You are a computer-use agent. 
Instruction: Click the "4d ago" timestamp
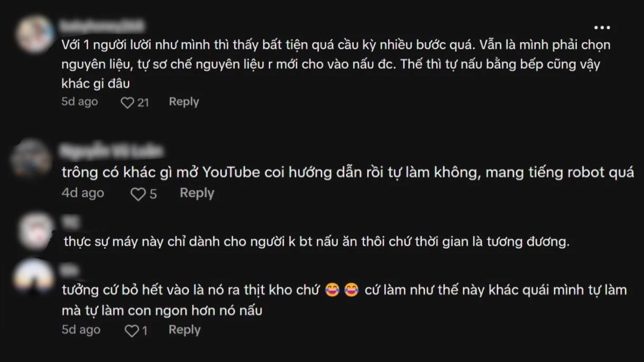(x=83, y=193)
